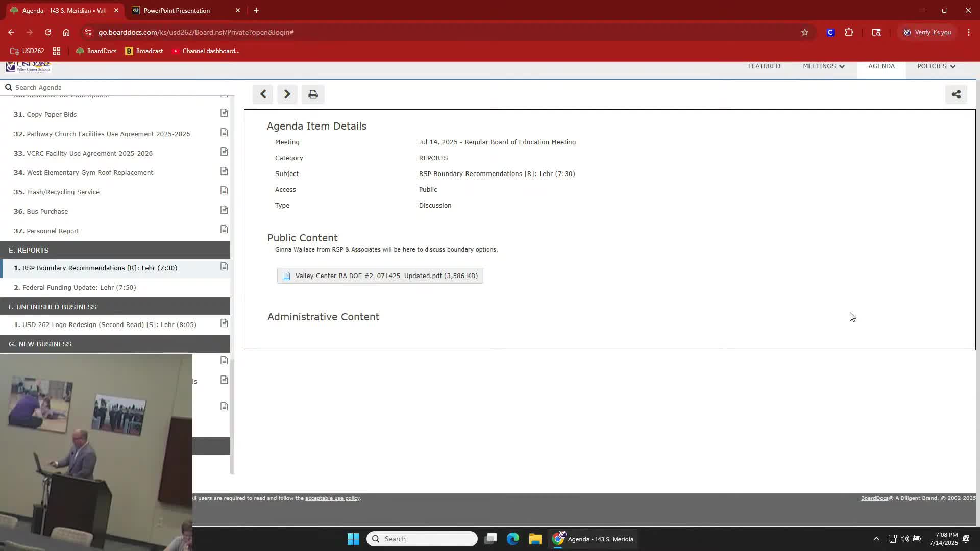Show hidden system tray icons chevron
The height and width of the screenshot is (551, 980).
tap(876, 539)
